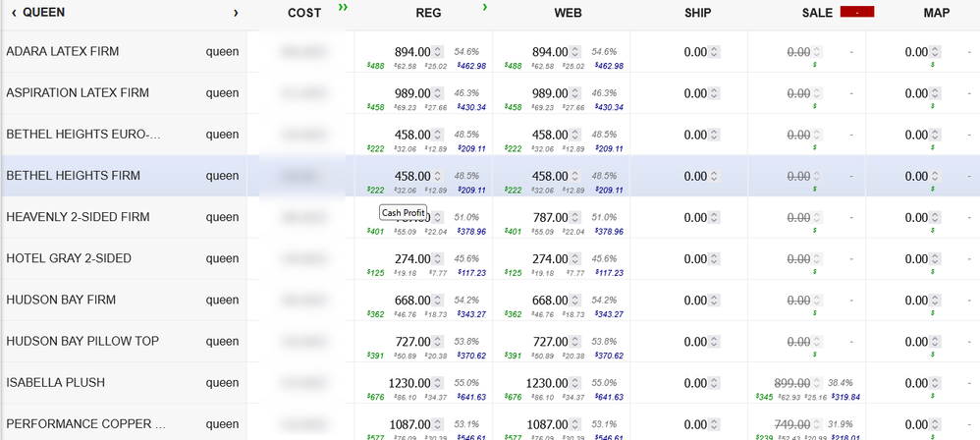This screenshot has width=980, height=440.
Task: Edit REG price 1087.00 for PERFORMANCE COPPER row
Action: 410,424
